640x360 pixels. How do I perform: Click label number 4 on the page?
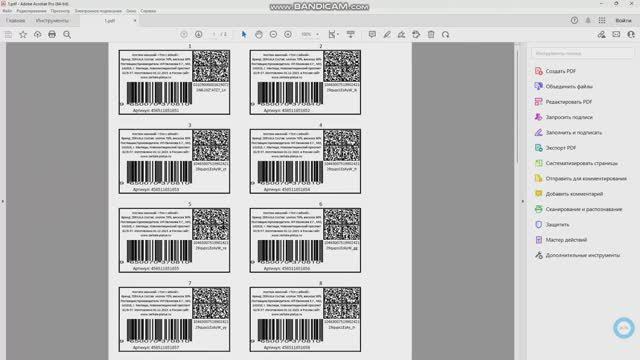tap(305, 161)
